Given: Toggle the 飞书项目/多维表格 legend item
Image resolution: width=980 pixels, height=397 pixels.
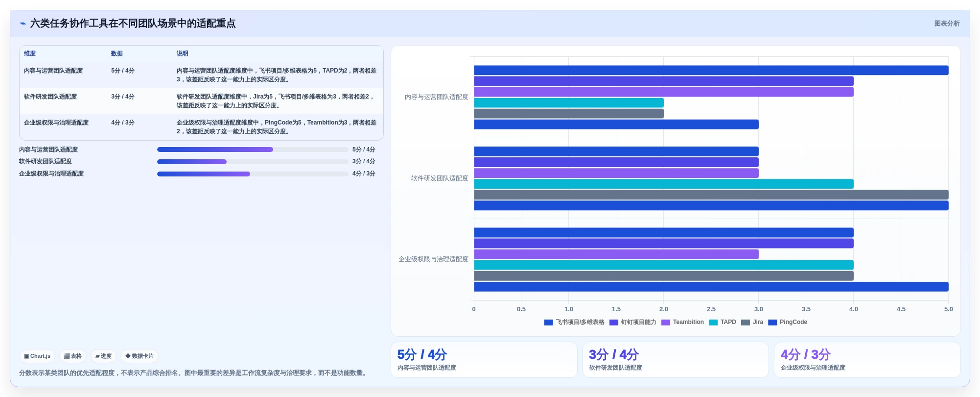Looking at the screenshot, I should click(x=574, y=322).
